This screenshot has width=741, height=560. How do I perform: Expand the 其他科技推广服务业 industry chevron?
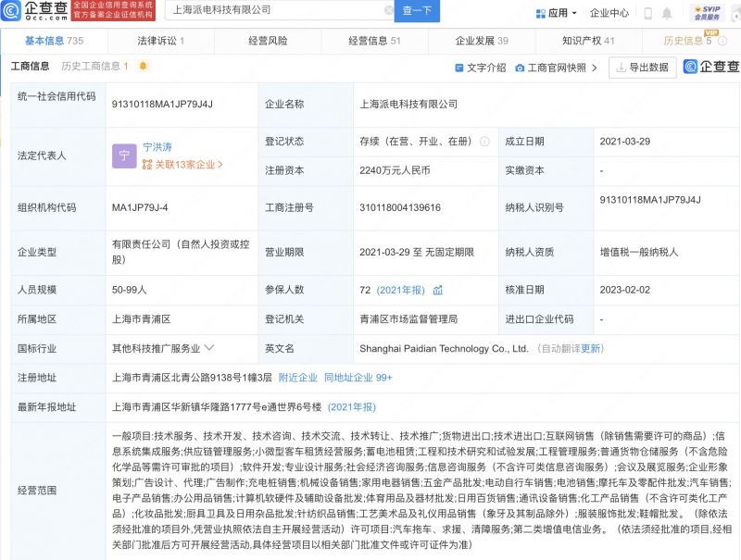pyautogui.click(x=209, y=348)
